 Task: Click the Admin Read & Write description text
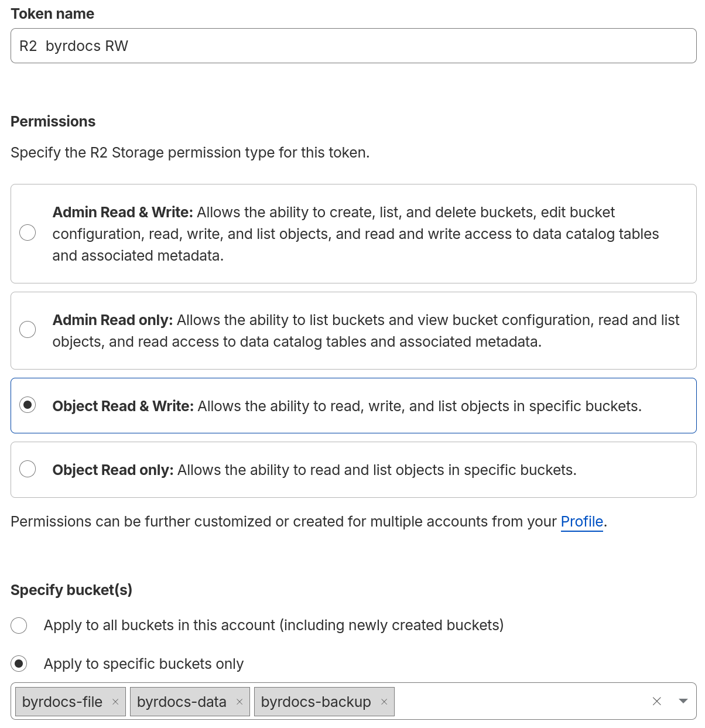click(x=355, y=234)
